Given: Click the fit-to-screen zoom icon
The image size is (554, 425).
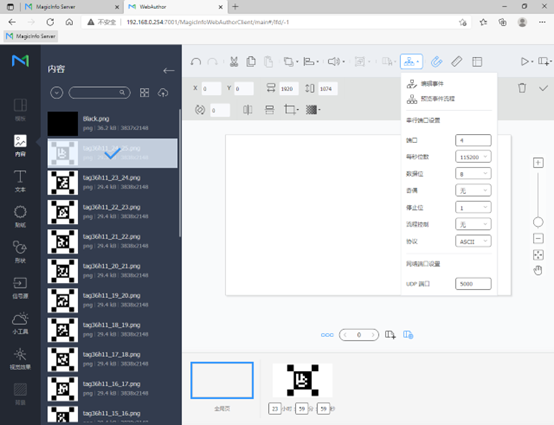Looking at the screenshot, I should point(538,255).
